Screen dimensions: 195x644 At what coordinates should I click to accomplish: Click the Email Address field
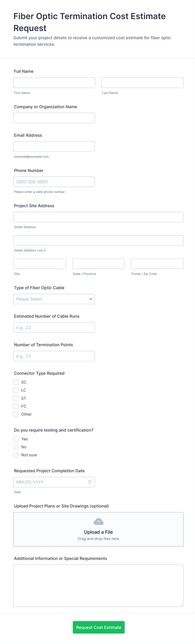(x=54, y=147)
